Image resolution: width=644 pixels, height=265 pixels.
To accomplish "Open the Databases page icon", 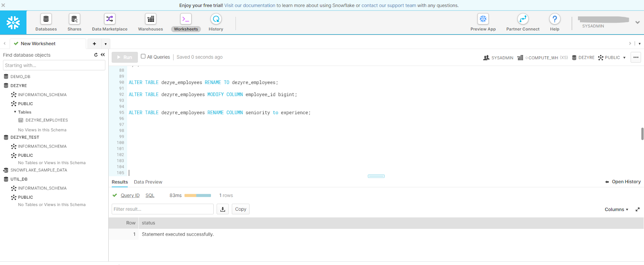I will coord(46,19).
